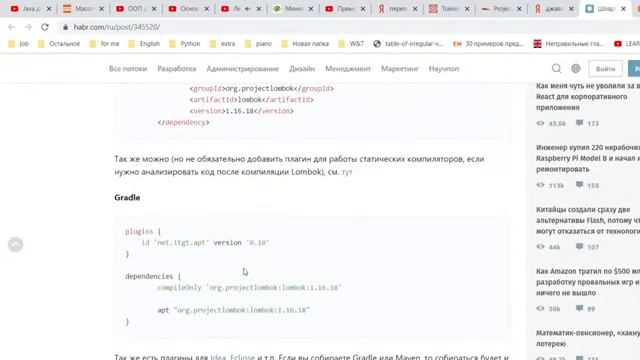The image size is (640, 360).
Task: Click the 158 comments icon of Raspberry article
Action: 579,185
